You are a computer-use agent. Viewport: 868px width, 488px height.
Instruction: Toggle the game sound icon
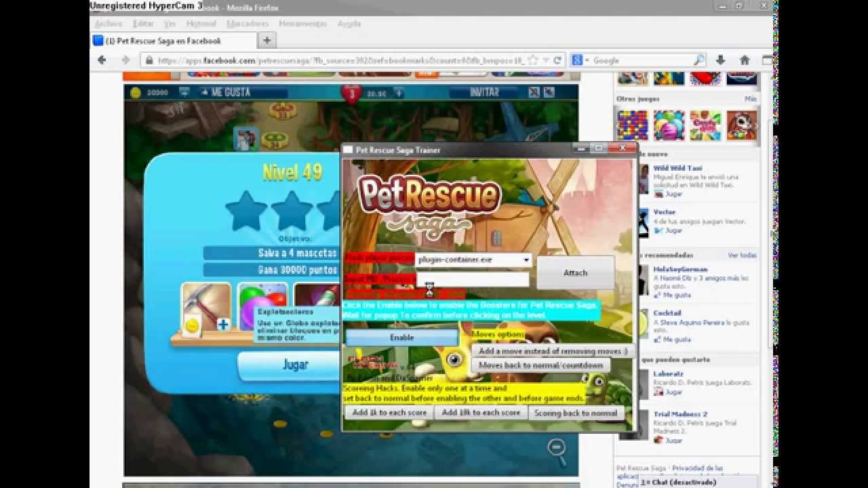coord(534,92)
